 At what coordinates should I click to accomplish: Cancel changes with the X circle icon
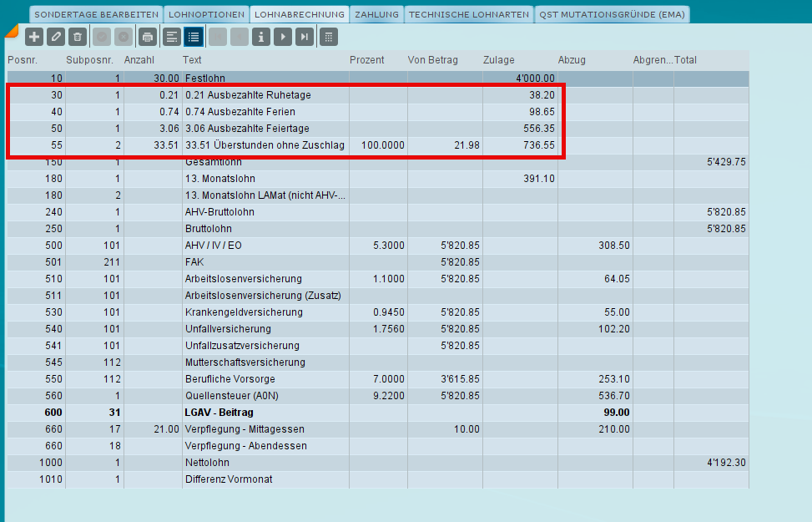pyautogui.click(x=124, y=37)
